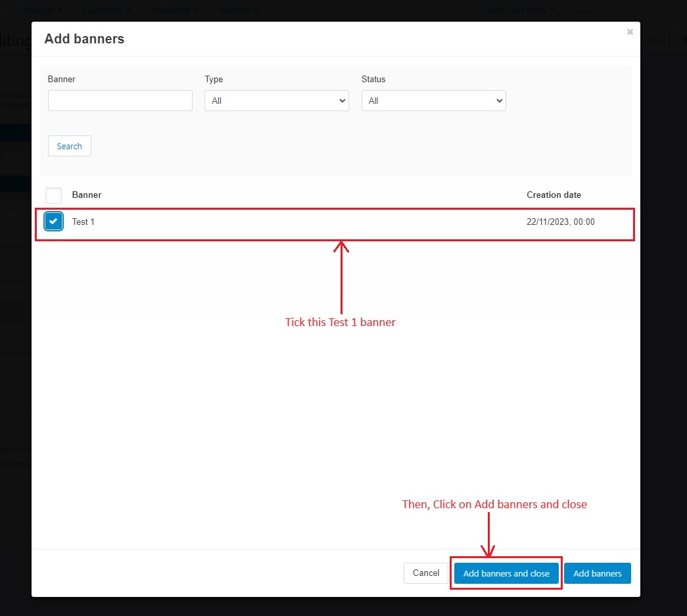Open the dimmed Marketing menu
This screenshot has height=616, width=687.
click(x=175, y=10)
